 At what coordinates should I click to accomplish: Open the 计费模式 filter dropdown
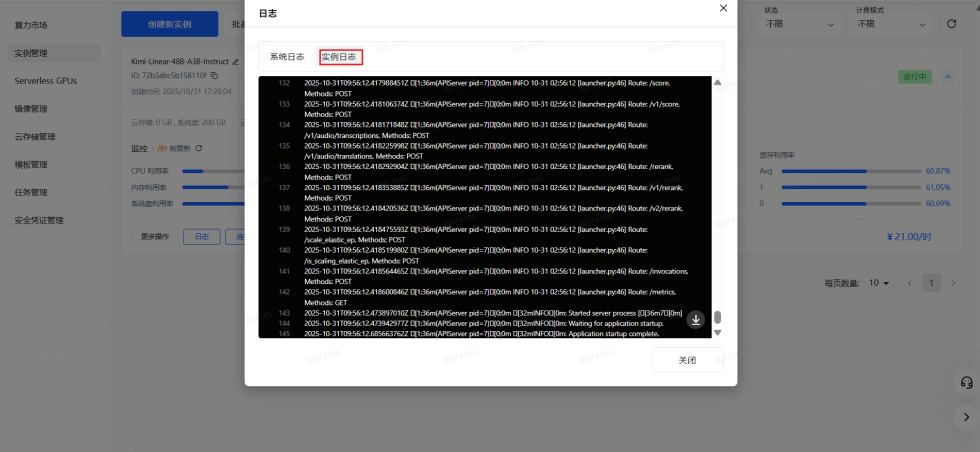[x=891, y=24]
